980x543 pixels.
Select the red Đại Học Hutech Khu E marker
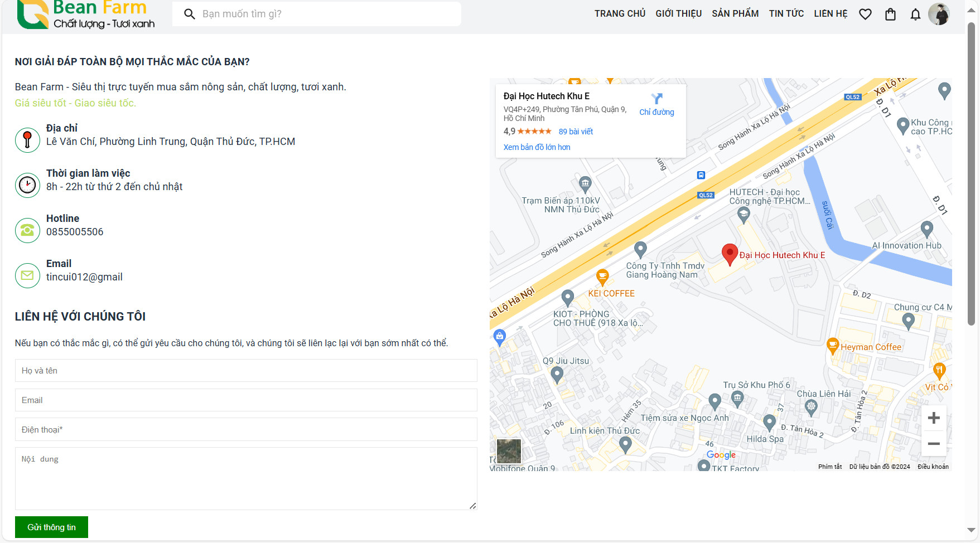click(730, 254)
